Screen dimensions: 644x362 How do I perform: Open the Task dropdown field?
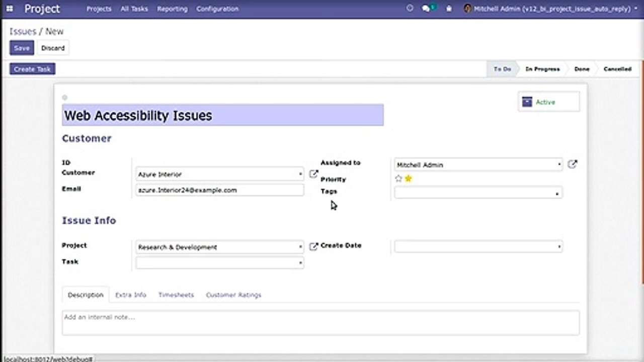[x=219, y=262]
